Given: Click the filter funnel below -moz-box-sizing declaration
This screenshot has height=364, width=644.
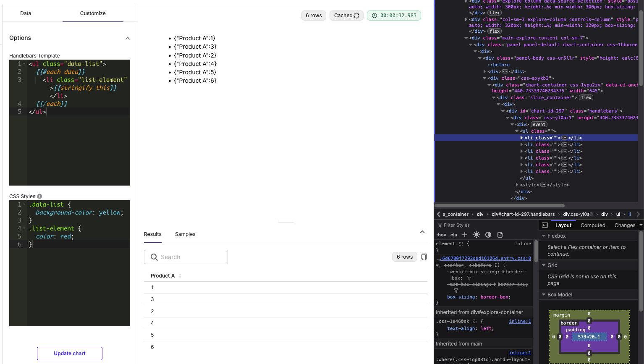Looking at the screenshot, I should (456, 291).
